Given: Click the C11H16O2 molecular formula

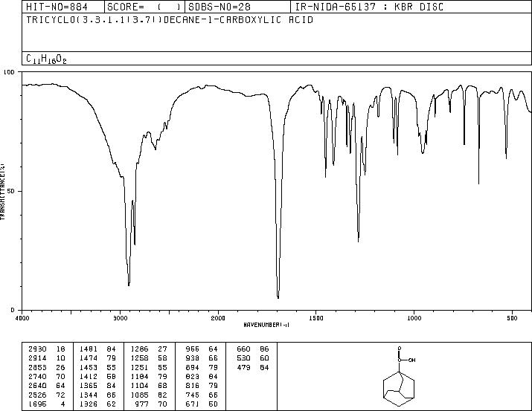Looking at the screenshot, I should [x=46, y=59].
